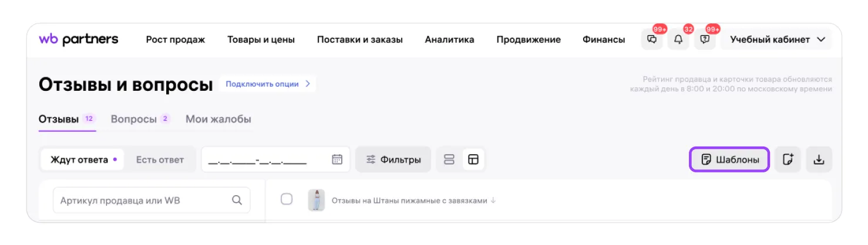Open the "Товары и цены" menu
This screenshot has width=868, height=245.
click(261, 40)
